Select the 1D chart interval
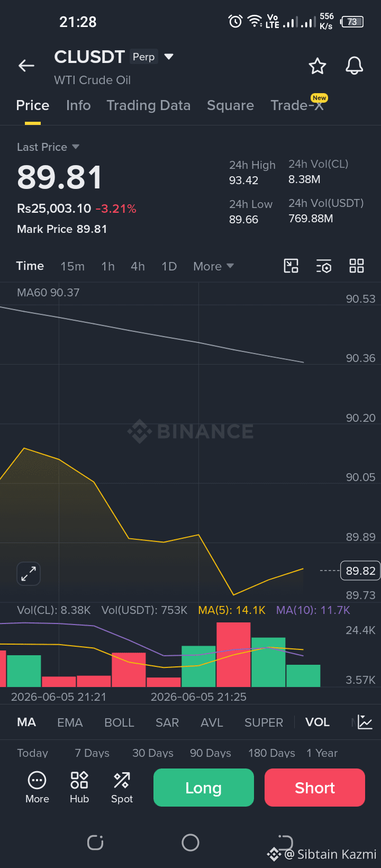Image resolution: width=381 pixels, height=868 pixels. (169, 266)
